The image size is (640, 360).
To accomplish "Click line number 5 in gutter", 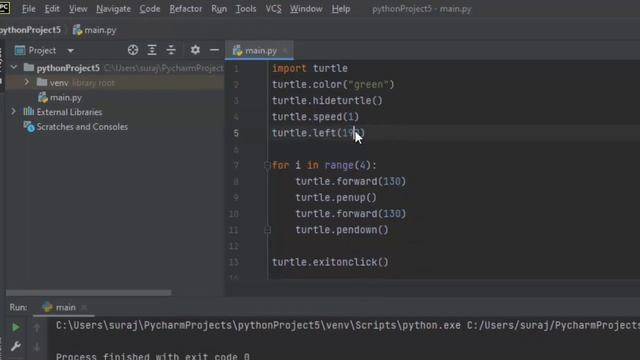I will click(x=236, y=133).
